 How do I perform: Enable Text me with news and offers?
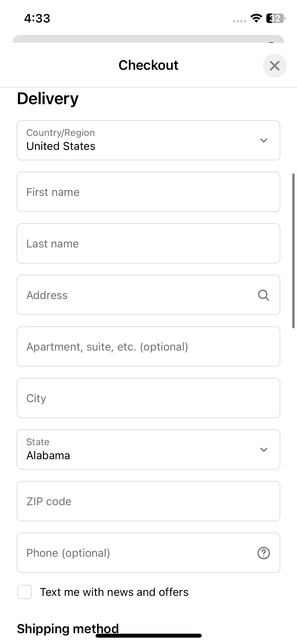(25, 592)
